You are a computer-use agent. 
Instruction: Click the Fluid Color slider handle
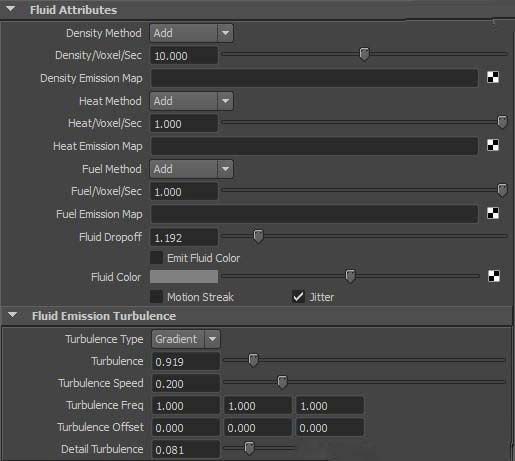pos(350,276)
